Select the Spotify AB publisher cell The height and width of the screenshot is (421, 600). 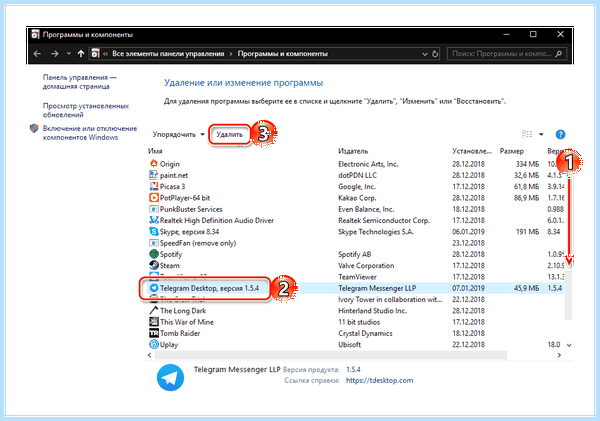(x=354, y=254)
